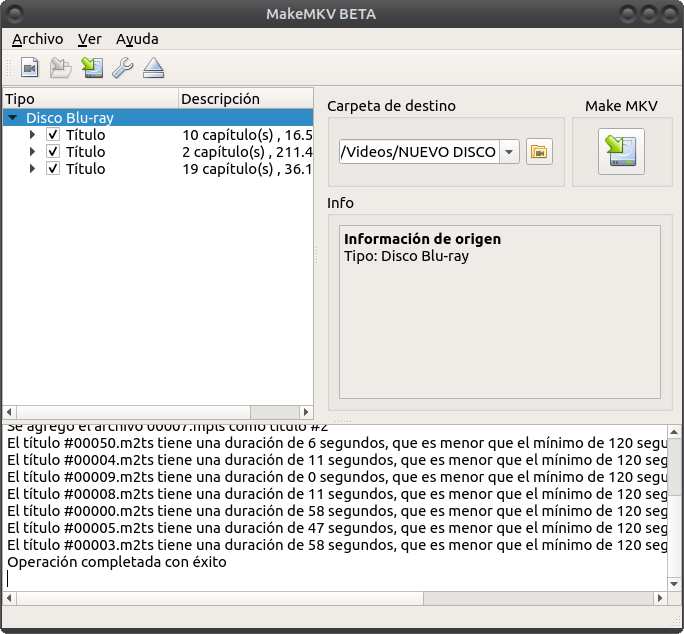Screen dimensions: 684x634
Task: Expand the Título with 10 capítulo(s)
Action: click(32, 134)
